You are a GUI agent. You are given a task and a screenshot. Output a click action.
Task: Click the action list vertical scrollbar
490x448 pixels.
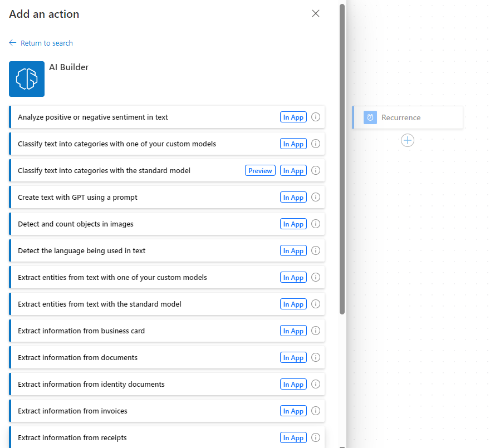point(342,159)
